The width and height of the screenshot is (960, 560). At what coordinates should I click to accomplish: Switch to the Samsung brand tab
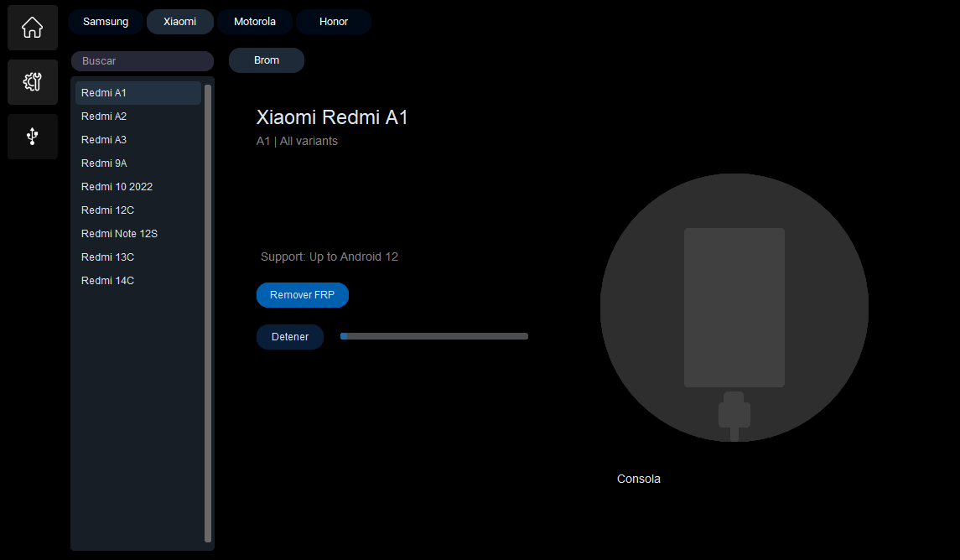(106, 22)
